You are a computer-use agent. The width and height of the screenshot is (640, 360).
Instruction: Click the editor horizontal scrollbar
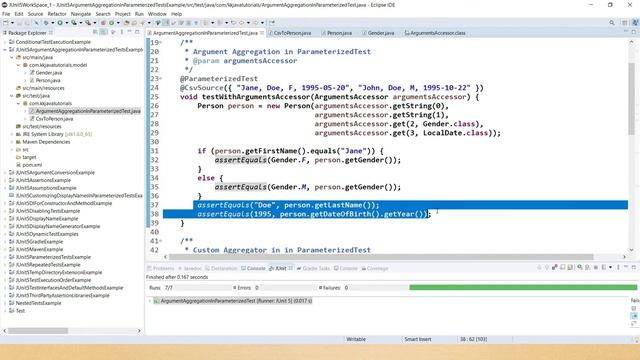pyautogui.click(x=381, y=257)
